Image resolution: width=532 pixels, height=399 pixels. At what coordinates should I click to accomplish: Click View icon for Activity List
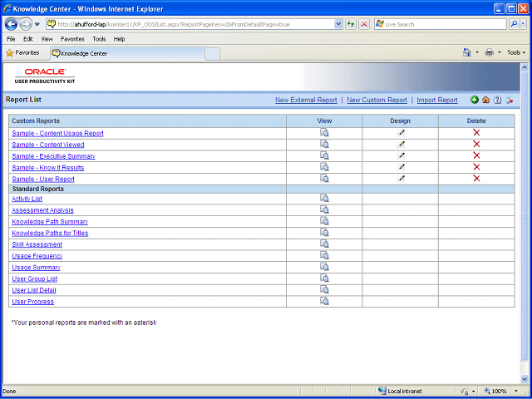click(x=324, y=199)
